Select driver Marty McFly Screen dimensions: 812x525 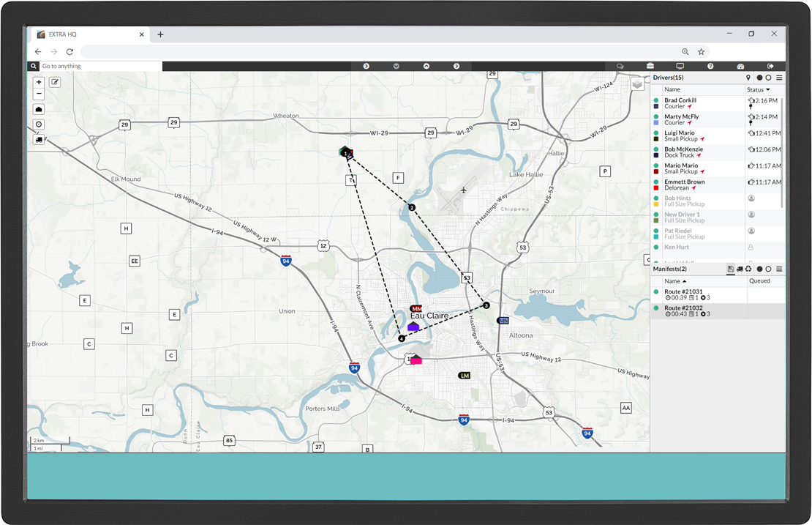point(716,120)
